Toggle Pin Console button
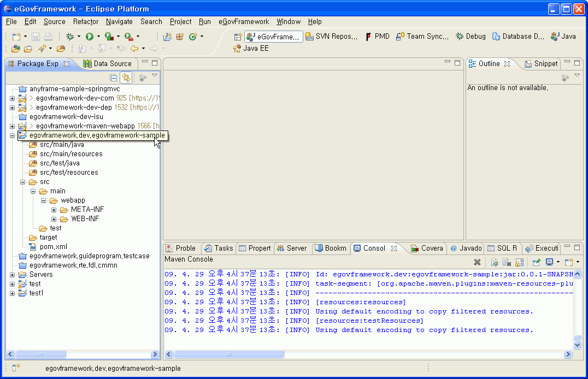The width and height of the screenshot is (588, 379). [537, 263]
